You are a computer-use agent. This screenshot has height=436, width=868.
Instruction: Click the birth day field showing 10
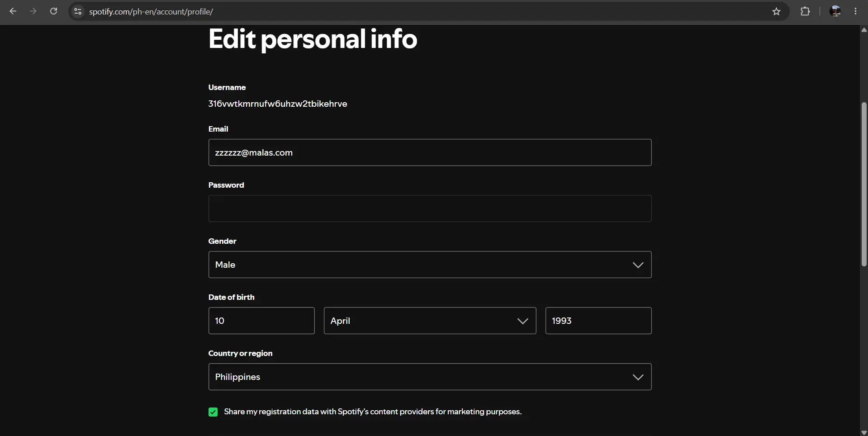tap(261, 321)
